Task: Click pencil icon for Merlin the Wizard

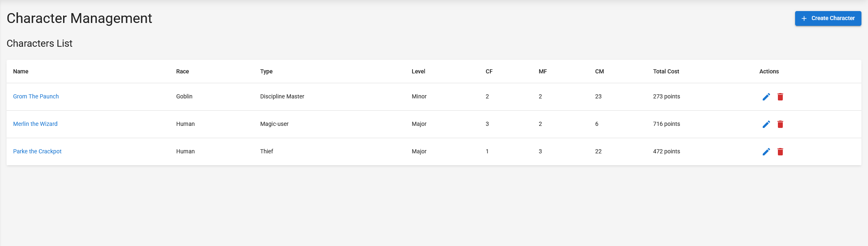Action: pyautogui.click(x=766, y=124)
